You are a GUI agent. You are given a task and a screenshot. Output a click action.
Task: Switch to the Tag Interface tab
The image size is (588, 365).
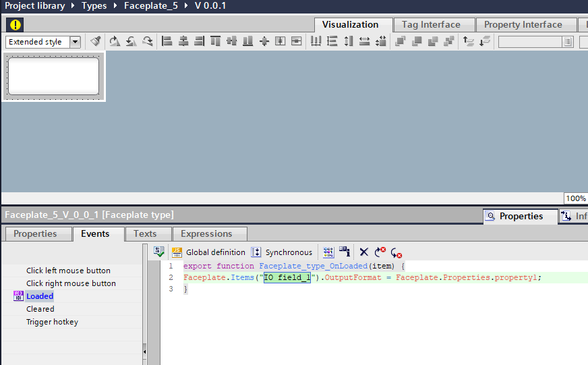point(431,25)
